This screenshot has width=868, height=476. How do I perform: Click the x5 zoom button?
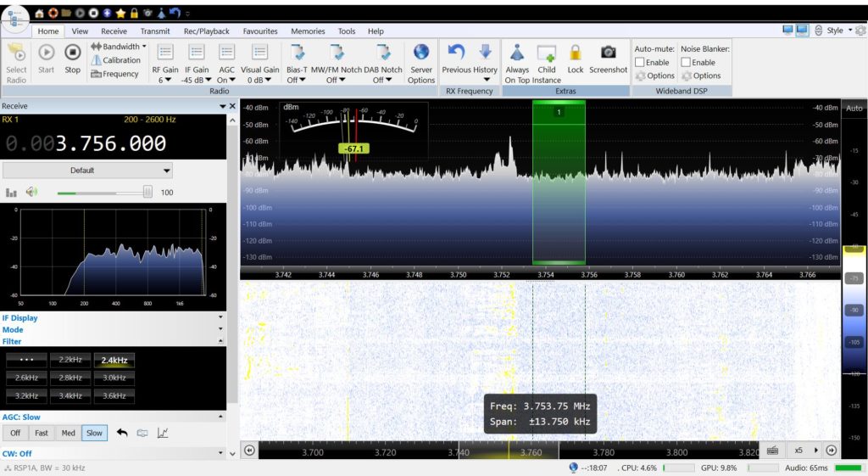click(x=798, y=450)
